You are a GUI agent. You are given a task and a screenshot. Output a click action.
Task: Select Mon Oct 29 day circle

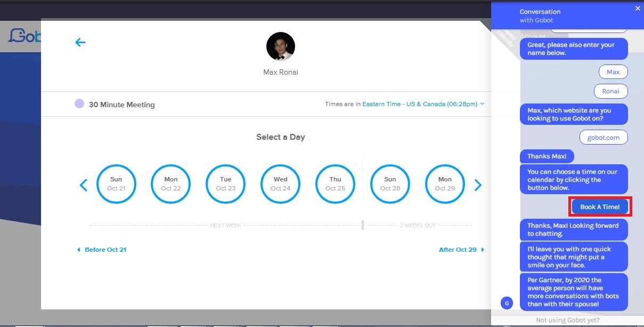click(445, 184)
